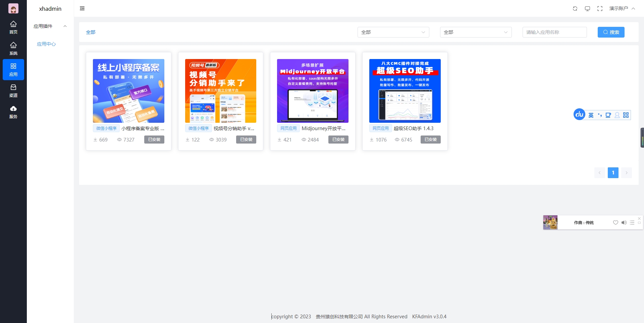Screen dimensions: 644x323
Task: Open the Midjourney开放平台 app thumbnail
Action: tap(313, 91)
